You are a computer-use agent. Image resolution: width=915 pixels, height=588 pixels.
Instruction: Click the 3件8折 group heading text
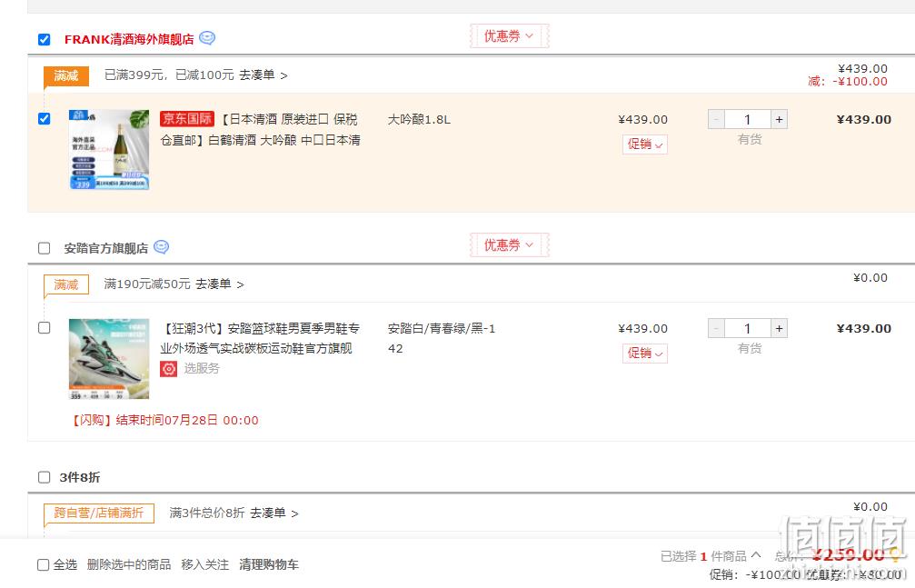[80, 478]
